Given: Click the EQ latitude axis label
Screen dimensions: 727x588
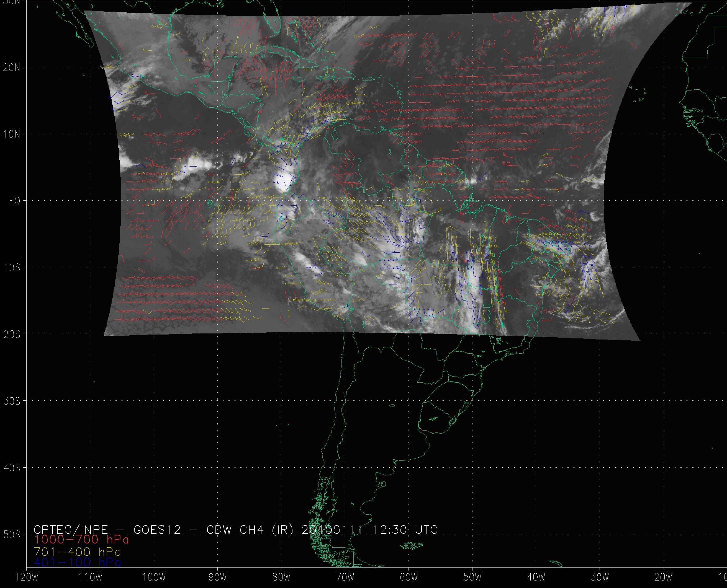Looking at the screenshot, I should pyautogui.click(x=15, y=201).
